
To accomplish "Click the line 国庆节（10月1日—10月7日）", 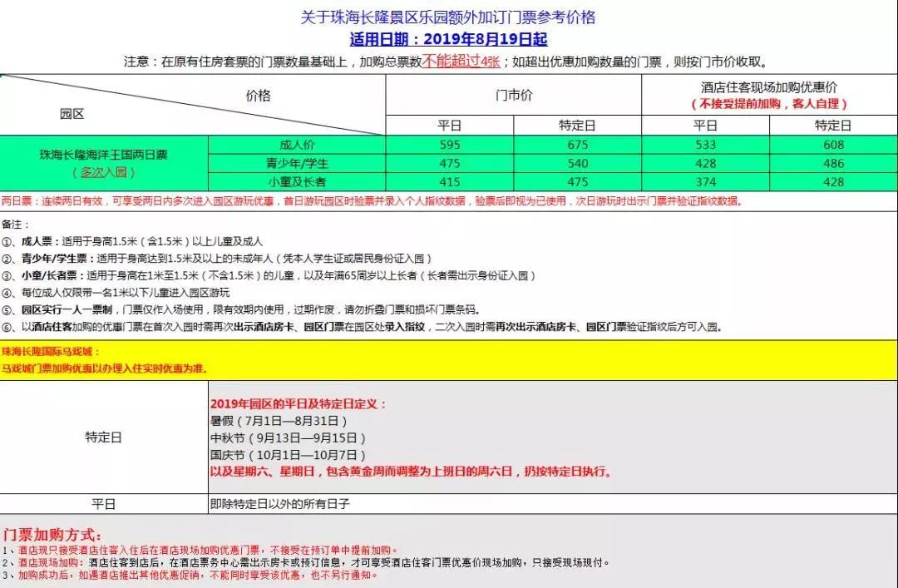I will click(288, 456).
